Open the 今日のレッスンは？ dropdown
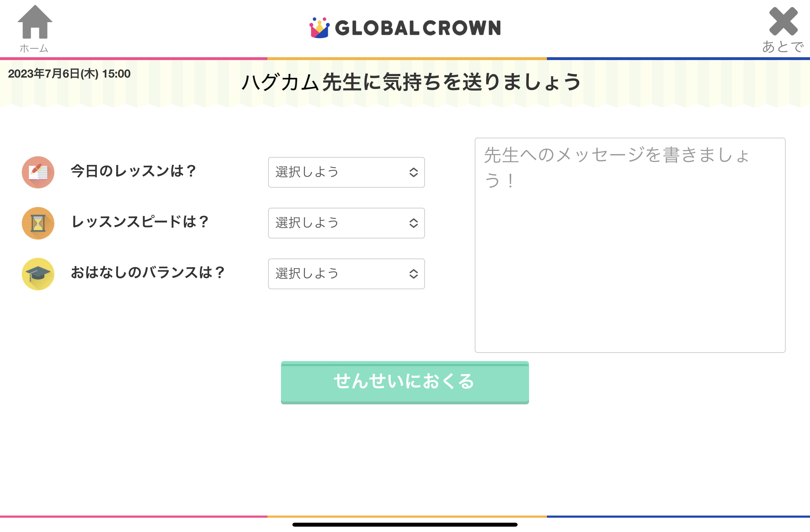 (x=346, y=172)
